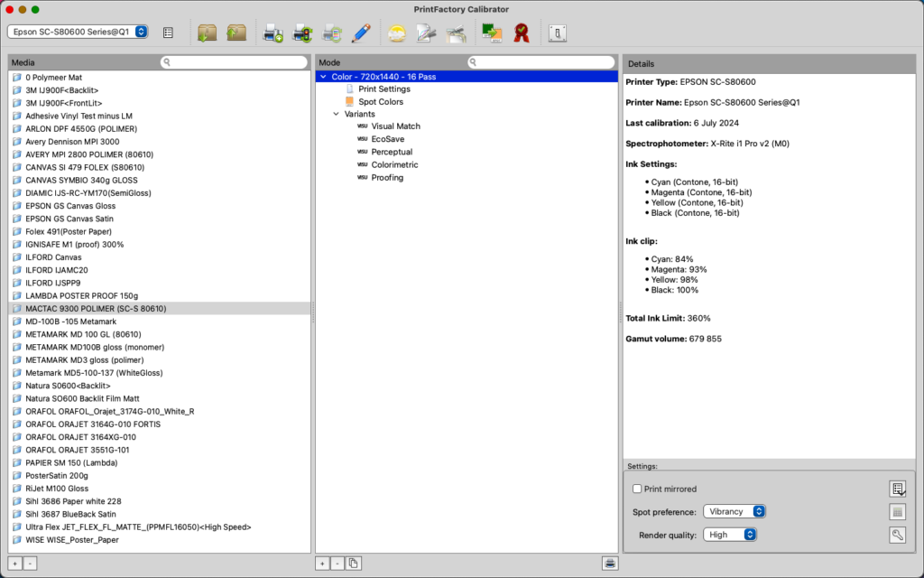Select Spot Colors in Mode tree

381,101
